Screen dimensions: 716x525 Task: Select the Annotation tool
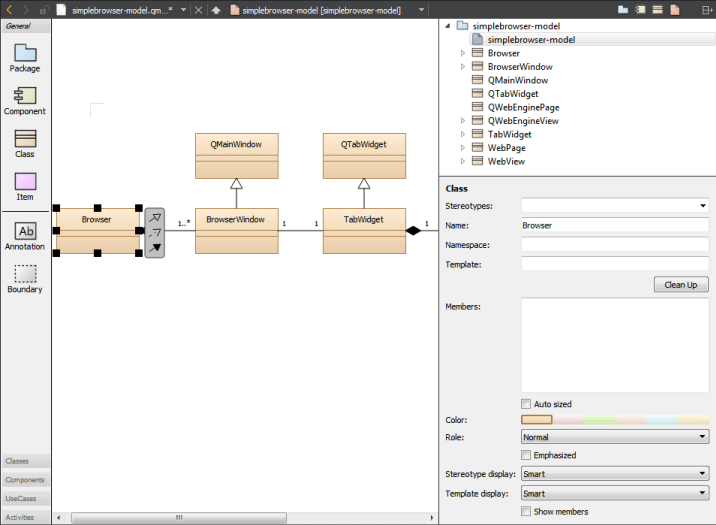[25, 236]
